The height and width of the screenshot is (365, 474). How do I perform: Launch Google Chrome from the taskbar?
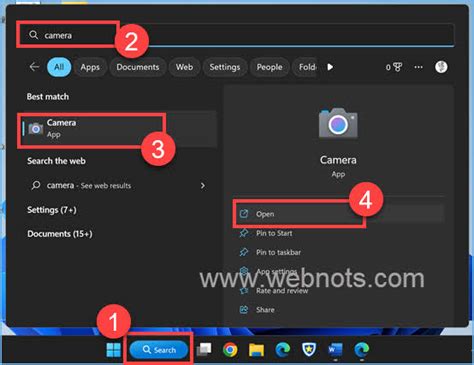[x=230, y=350]
